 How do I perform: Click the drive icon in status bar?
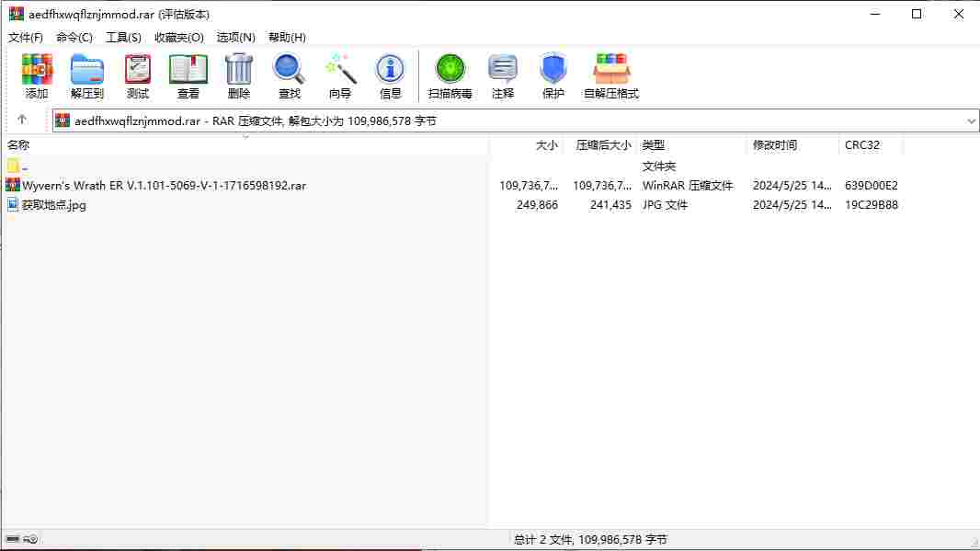[13, 539]
